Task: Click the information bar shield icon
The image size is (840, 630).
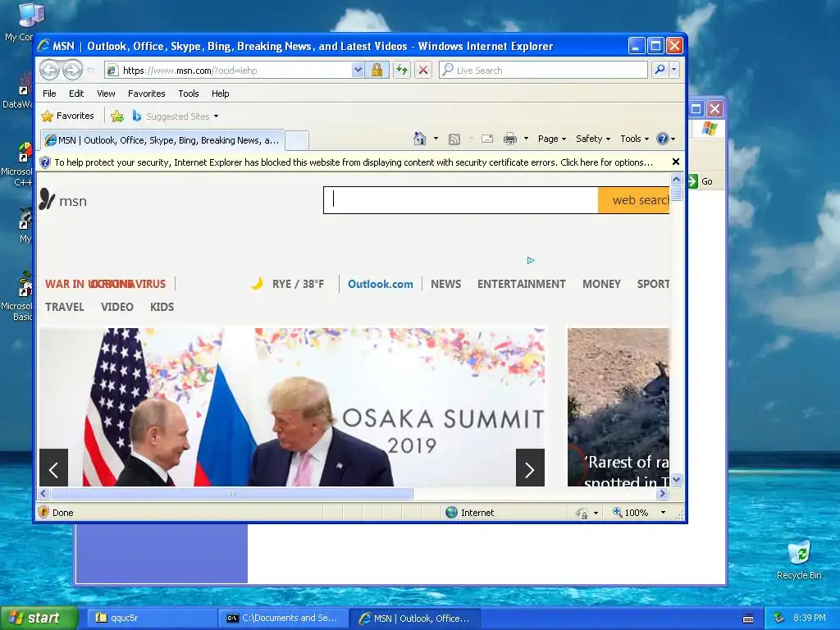Action: coord(46,162)
